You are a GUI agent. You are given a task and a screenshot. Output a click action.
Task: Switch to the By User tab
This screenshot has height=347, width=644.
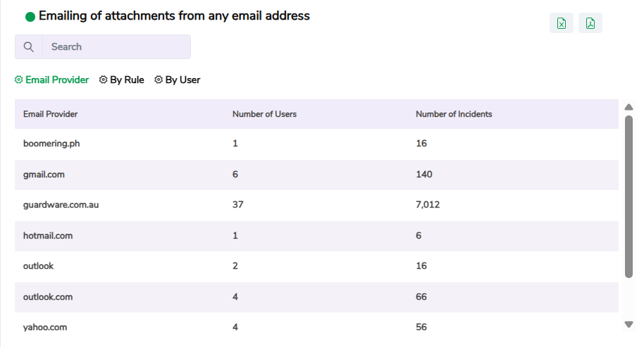coord(182,80)
